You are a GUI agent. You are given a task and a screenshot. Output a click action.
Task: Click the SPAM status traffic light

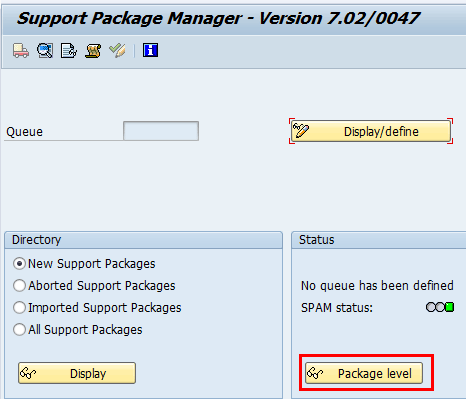pyautogui.click(x=440, y=307)
